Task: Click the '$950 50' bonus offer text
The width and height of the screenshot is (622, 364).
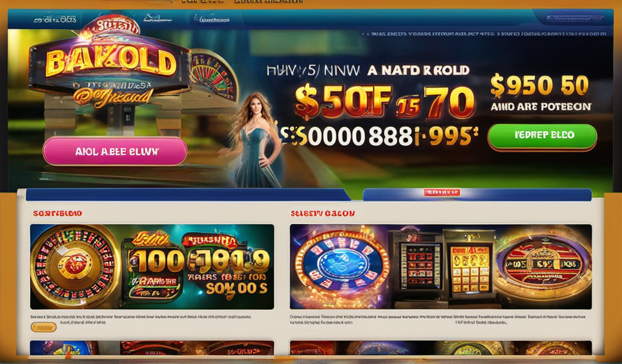Action: 539,86
